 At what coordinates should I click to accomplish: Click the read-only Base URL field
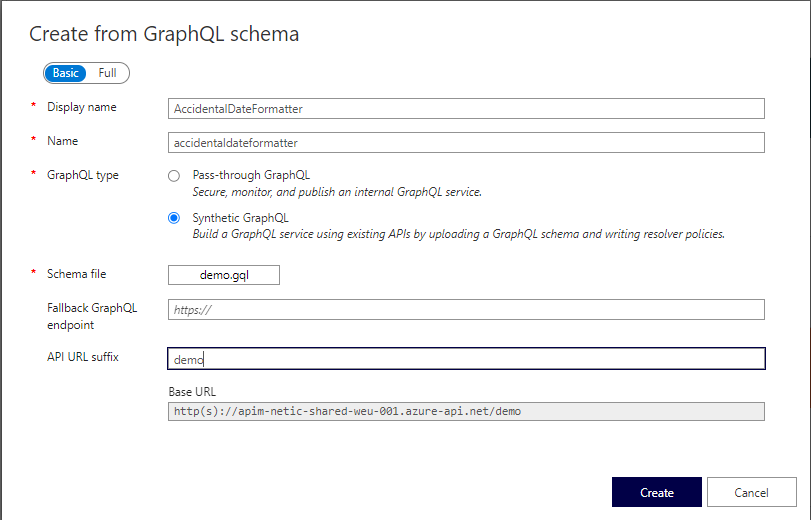click(466, 411)
